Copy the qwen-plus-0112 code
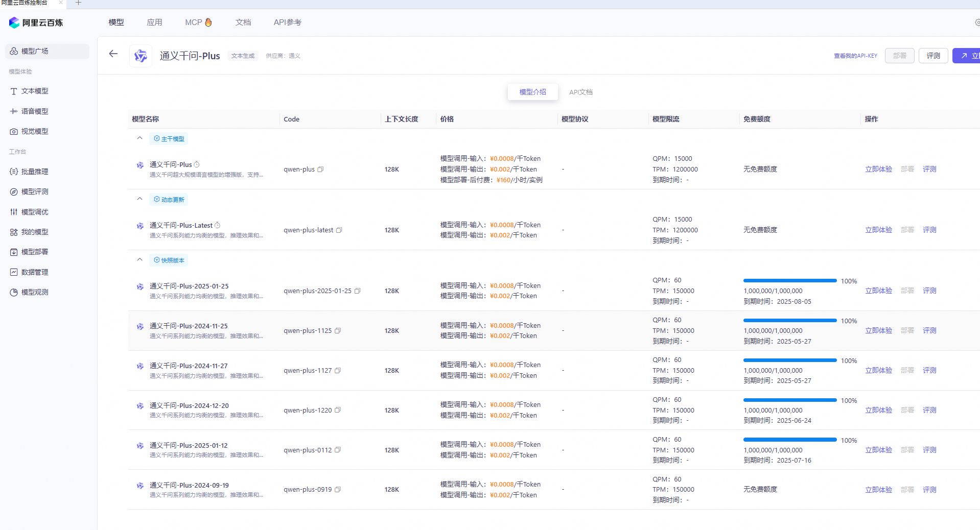The height and width of the screenshot is (530, 980). pyautogui.click(x=337, y=450)
